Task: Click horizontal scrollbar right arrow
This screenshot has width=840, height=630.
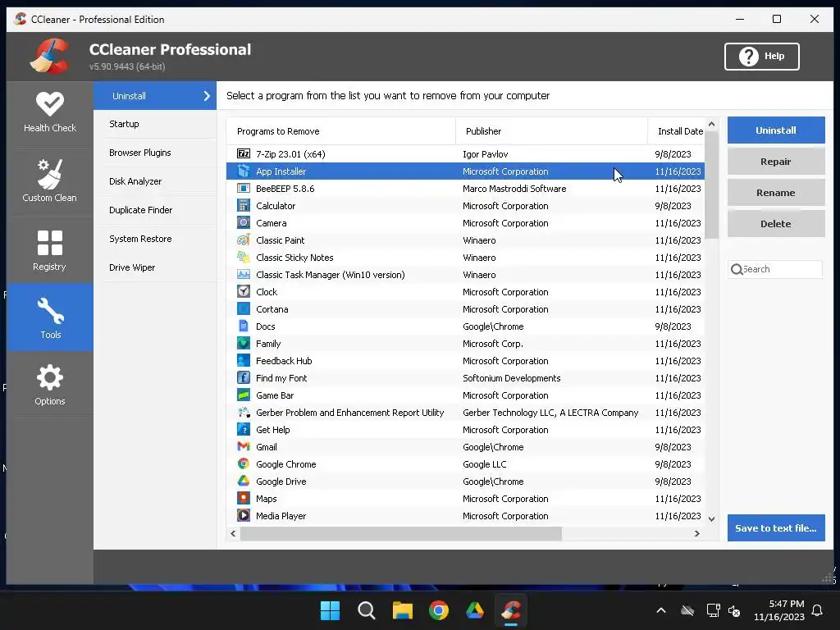Action: [697, 533]
